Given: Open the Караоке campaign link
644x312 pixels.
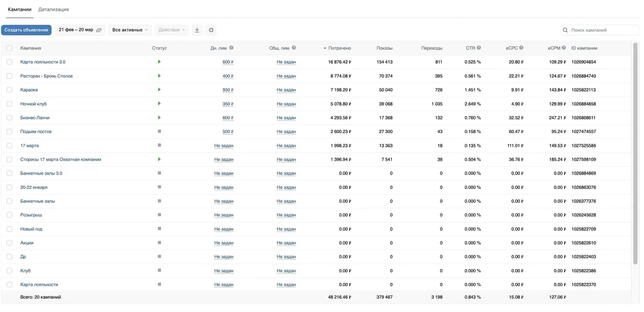Looking at the screenshot, I should click(x=29, y=90).
